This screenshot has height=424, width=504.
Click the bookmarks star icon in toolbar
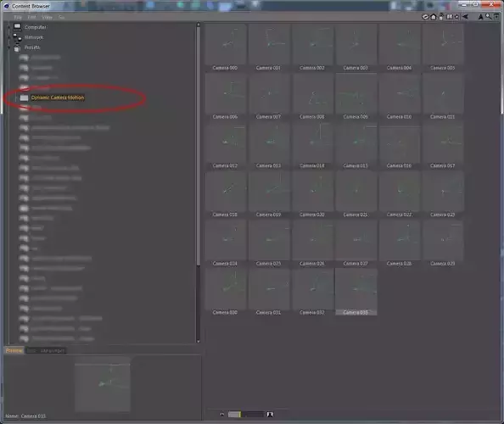(457, 17)
